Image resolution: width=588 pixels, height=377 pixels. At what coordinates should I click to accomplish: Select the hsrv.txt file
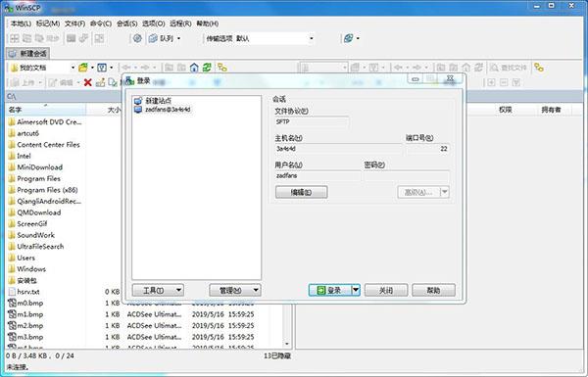pos(28,292)
